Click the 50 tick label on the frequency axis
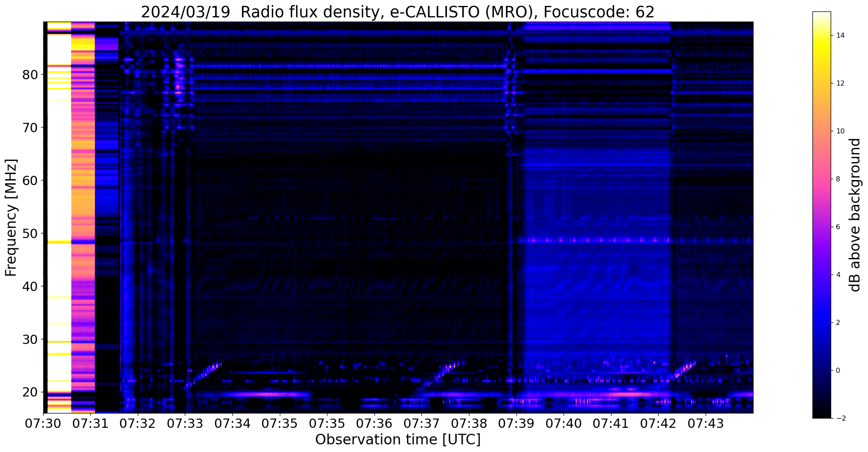This screenshot has height=452, width=868. [x=30, y=233]
